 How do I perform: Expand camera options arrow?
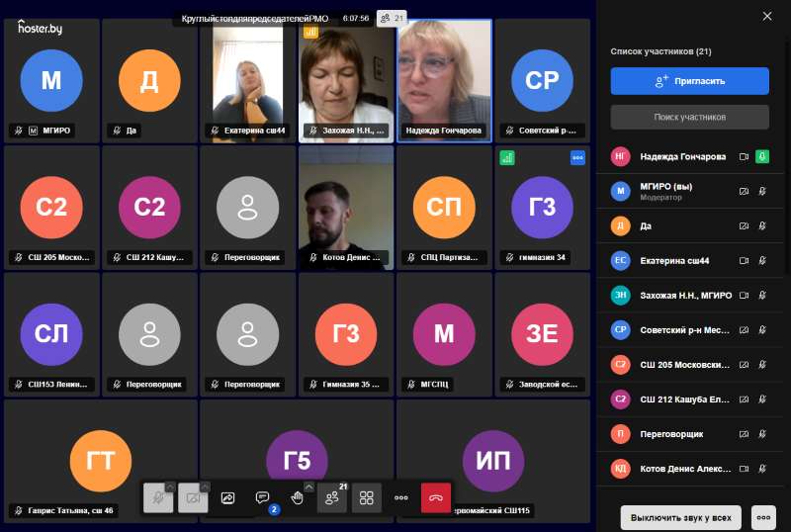pyautogui.click(x=205, y=487)
